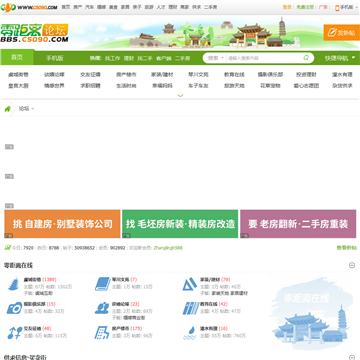
Task: Click the 登录 login link
Action: [287, 7]
